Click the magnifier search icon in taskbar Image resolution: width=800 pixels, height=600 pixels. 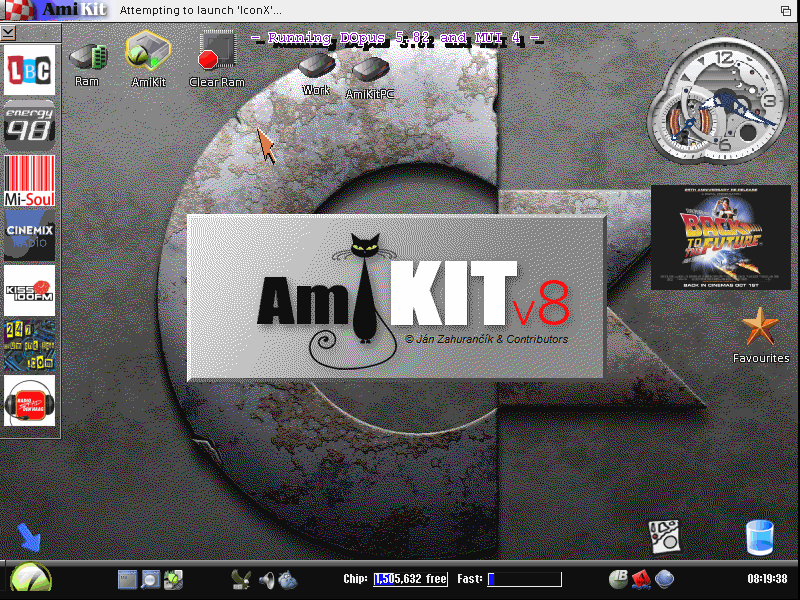(150, 579)
